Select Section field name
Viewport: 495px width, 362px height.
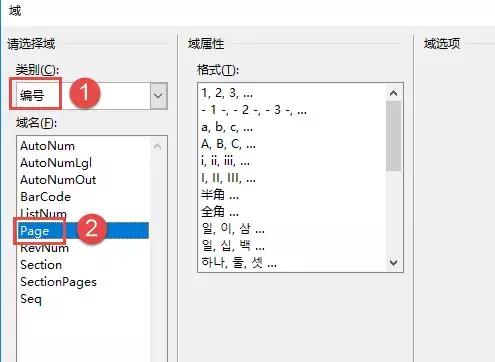(41, 265)
